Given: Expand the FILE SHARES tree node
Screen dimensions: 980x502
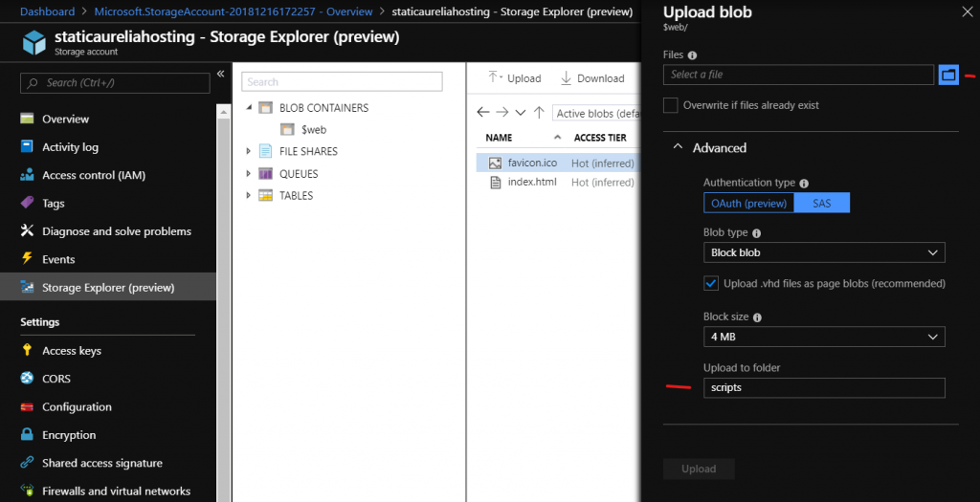Looking at the screenshot, I should pos(249,151).
